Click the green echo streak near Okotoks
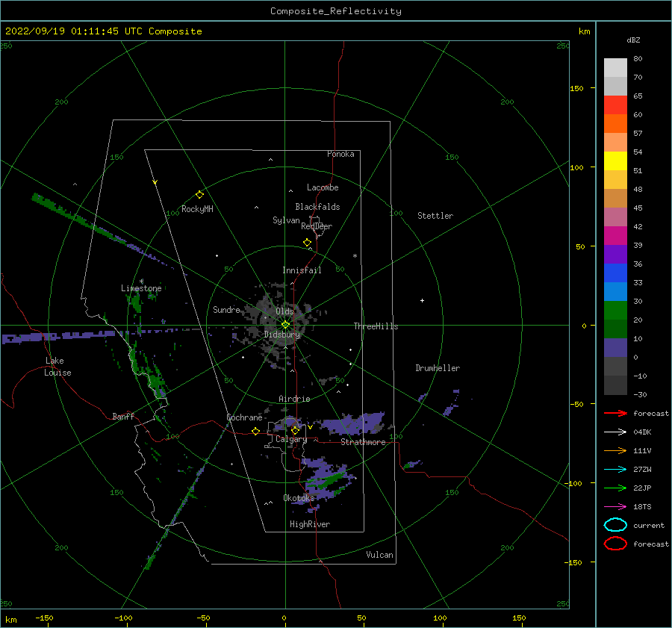The image size is (672, 628). [x=332, y=479]
